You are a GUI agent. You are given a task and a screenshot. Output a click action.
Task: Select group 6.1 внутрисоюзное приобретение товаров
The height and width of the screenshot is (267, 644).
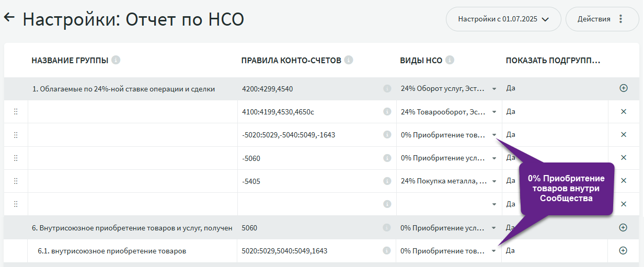(x=112, y=251)
